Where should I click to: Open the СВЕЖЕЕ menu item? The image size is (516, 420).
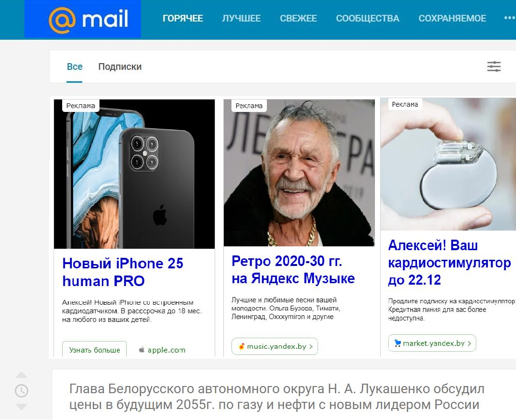point(298,19)
